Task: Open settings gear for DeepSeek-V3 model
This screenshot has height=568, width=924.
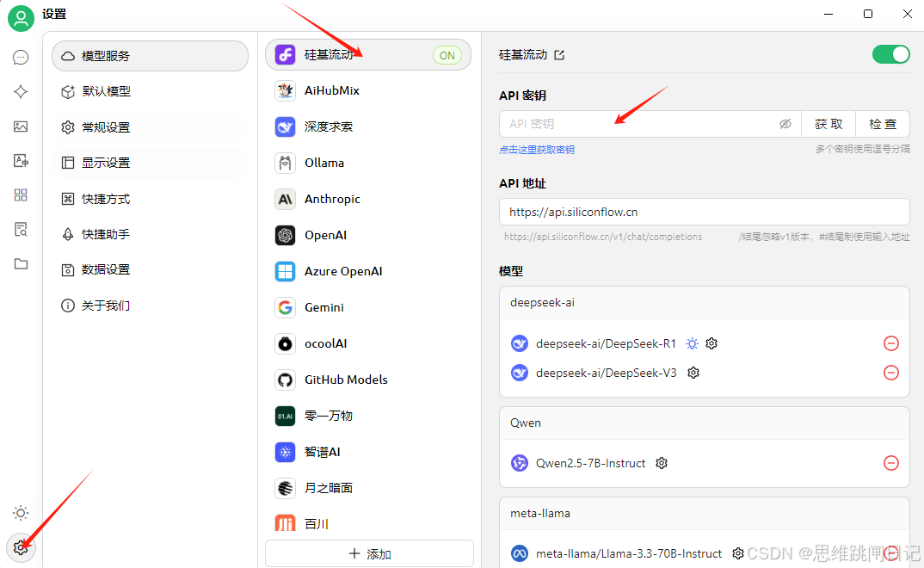Action: [x=693, y=373]
